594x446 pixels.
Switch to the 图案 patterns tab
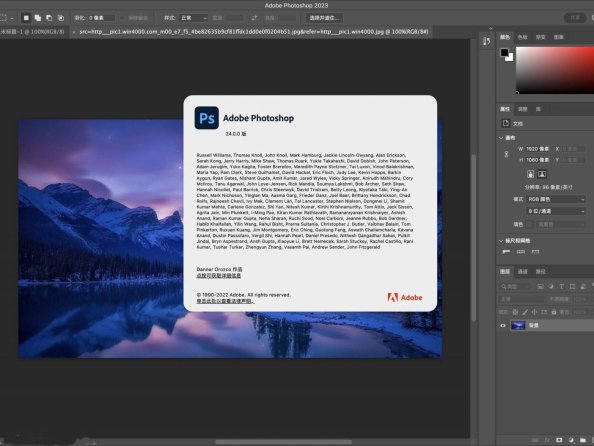(x=559, y=37)
